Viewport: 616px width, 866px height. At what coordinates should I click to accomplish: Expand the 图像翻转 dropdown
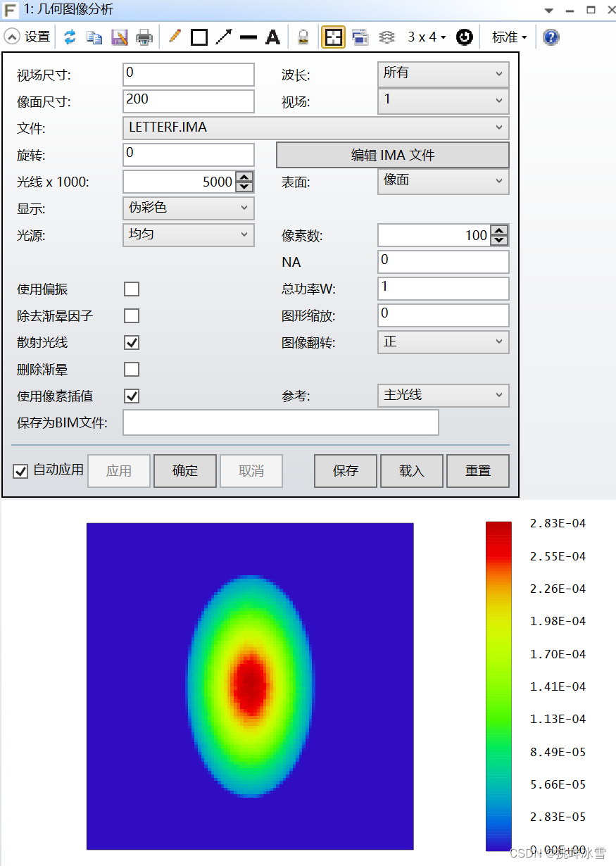[443, 341]
